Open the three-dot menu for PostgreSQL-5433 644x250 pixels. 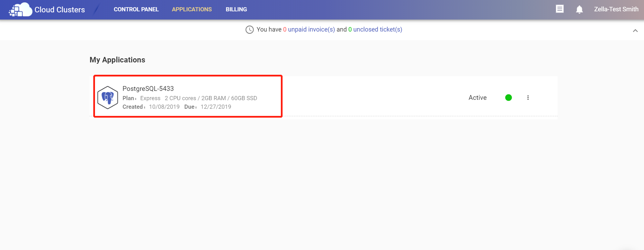(528, 98)
